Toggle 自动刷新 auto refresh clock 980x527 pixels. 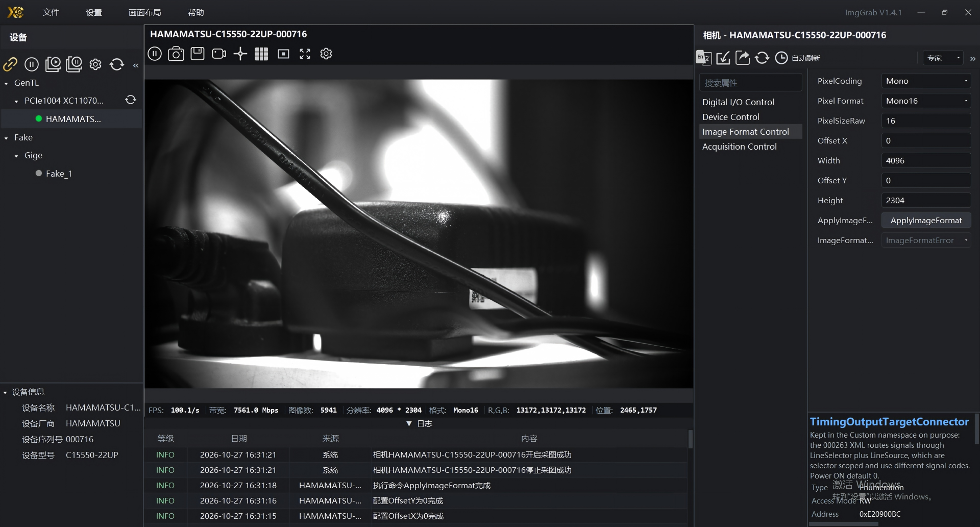click(781, 58)
